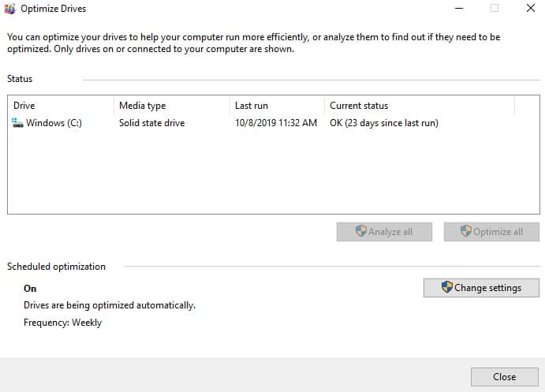Click the shield icon on Change settings
The height and width of the screenshot is (392, 545).
click(x=447, y=288)
